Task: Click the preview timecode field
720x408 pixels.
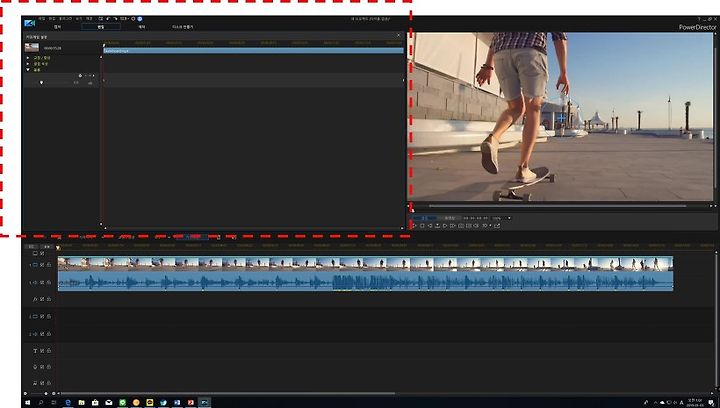Action: tap(475, 218)
